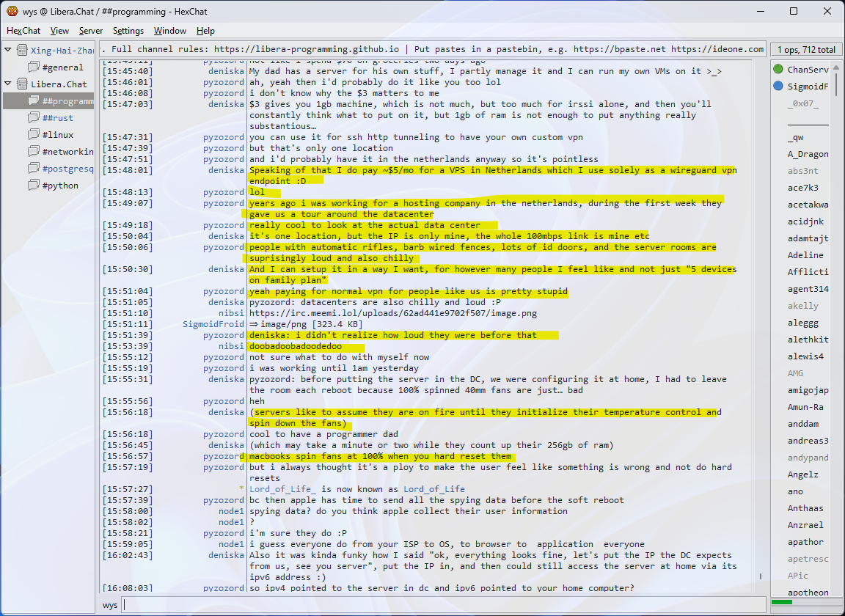Click the Xing-Hai-Zhai server icon
Screen dimensions: 845x616
[x=21, y=51]
